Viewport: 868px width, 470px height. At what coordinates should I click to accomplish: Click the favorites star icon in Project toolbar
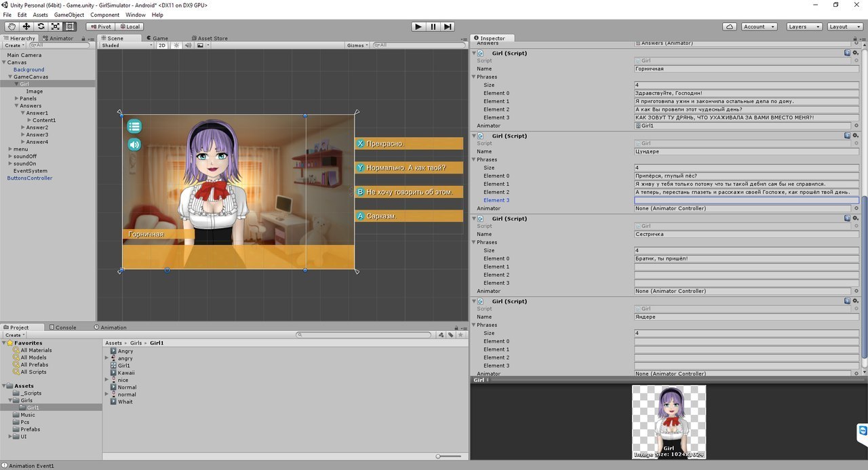click(x=460, y=334)
